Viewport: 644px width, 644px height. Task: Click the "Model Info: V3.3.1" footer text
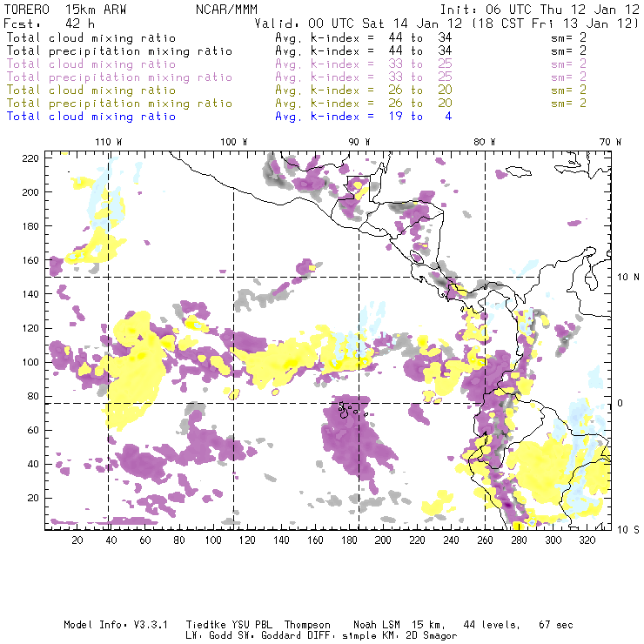point(116,625)
